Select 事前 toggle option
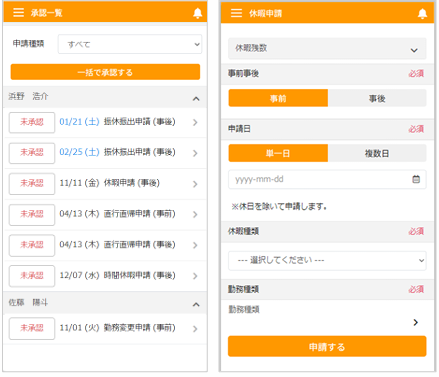439x377 pixels. 278,98
